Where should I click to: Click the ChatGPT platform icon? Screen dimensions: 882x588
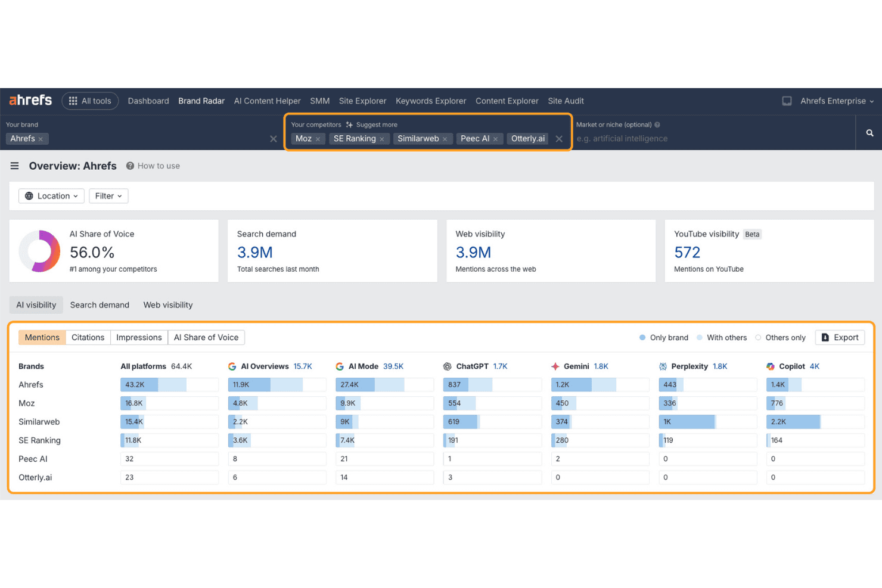click(x=448, y=366)
